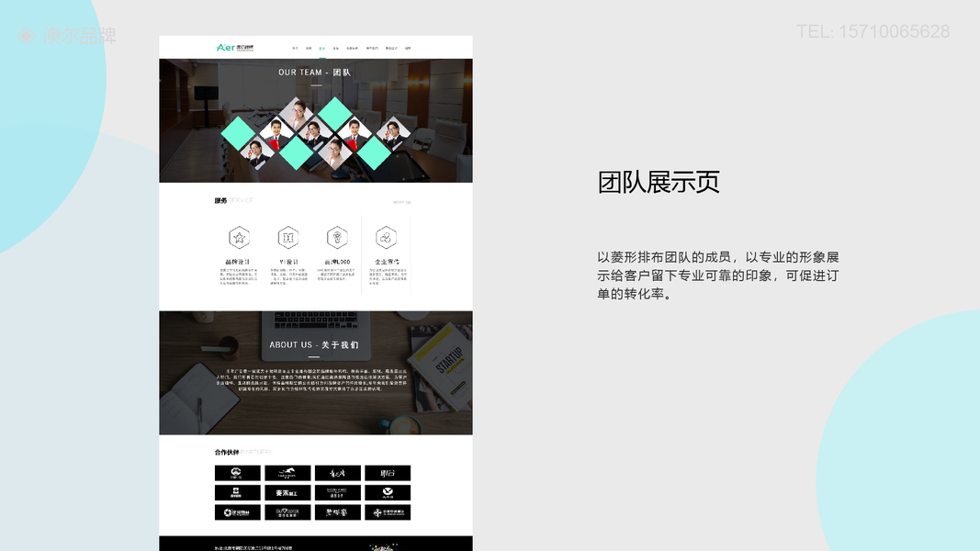Screen dimensions: 980x551
Task: Click the partner logo tile below 麦乐
Action: [x=287, y=512]
